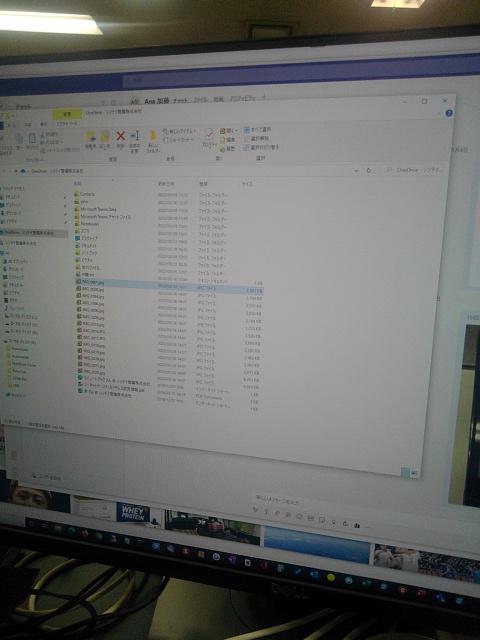Click the search box in Explorer window
The width and height of the screenshot is (480, 640).
(x=414, y=170)
